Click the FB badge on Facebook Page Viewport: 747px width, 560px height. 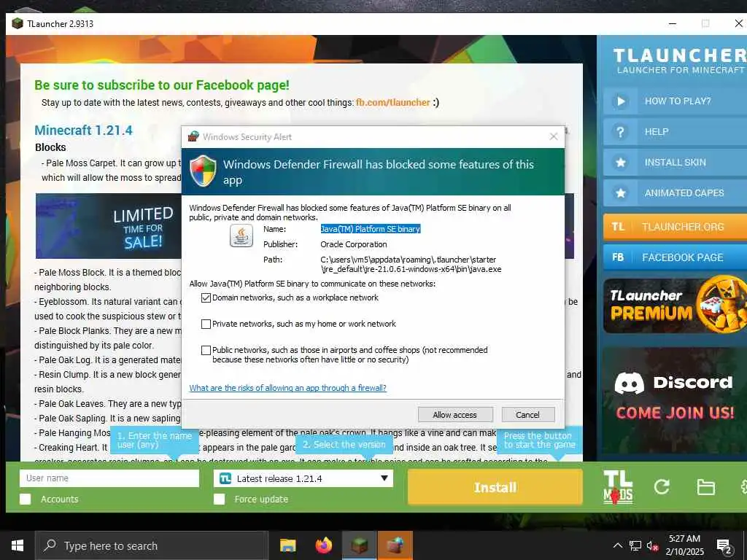618,257
